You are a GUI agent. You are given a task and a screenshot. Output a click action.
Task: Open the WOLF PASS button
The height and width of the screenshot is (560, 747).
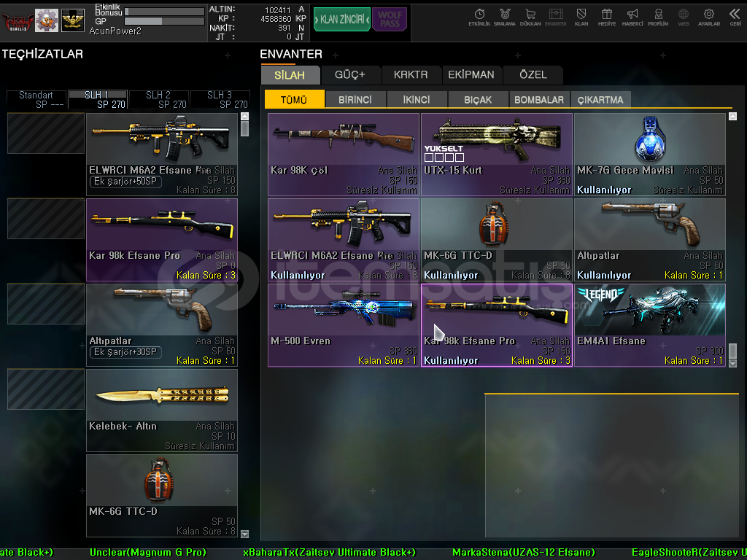pyautogui.click(x=390, y=20)
